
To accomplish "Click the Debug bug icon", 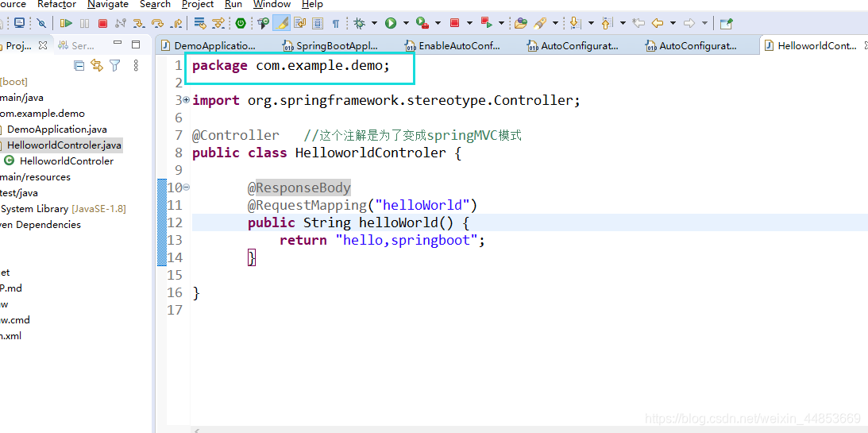I will coord(359,23).
